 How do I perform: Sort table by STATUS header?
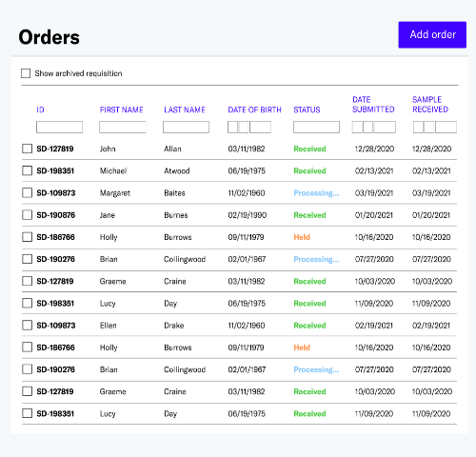coord(307,109)
